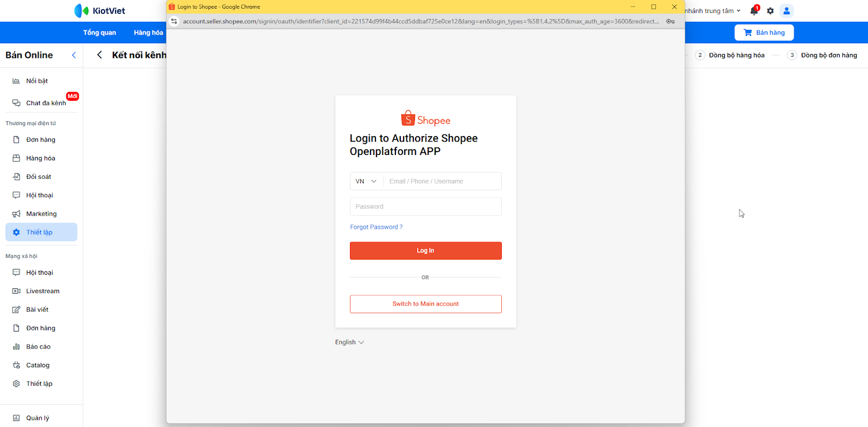Open the branch dropdown nhánh trung tâm
This screenshot has width=868, height=427.
713,11
